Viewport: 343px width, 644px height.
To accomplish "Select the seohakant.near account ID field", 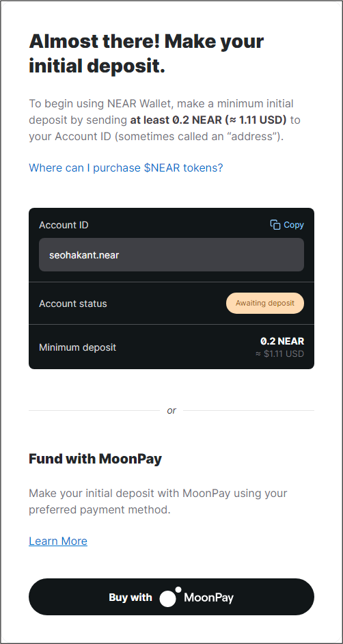I will click(171, 254).
